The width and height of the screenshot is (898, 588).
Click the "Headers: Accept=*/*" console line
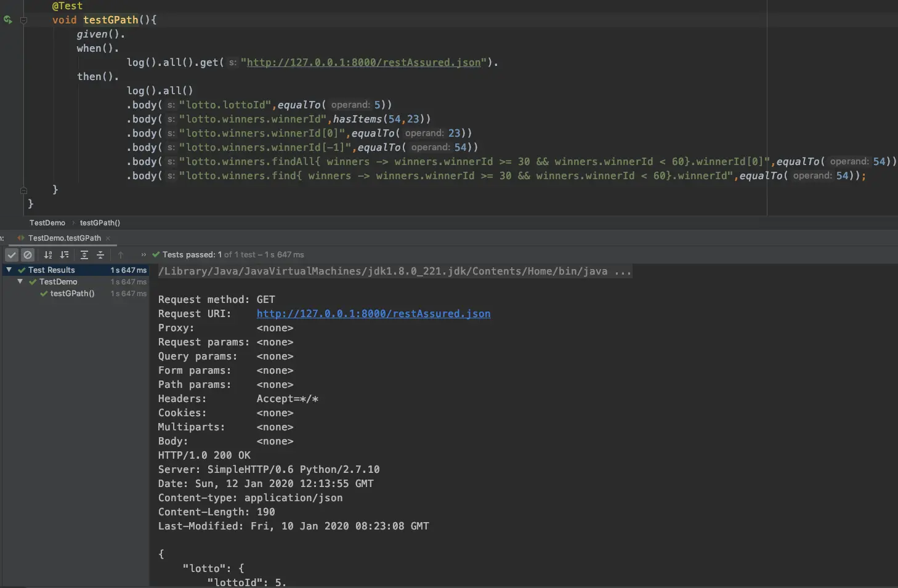238,398
